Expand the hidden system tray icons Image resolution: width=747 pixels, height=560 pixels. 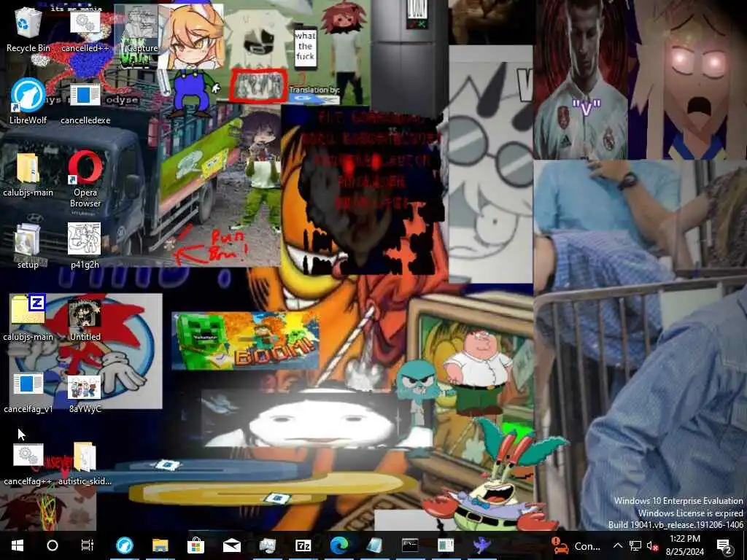(617, 545)
